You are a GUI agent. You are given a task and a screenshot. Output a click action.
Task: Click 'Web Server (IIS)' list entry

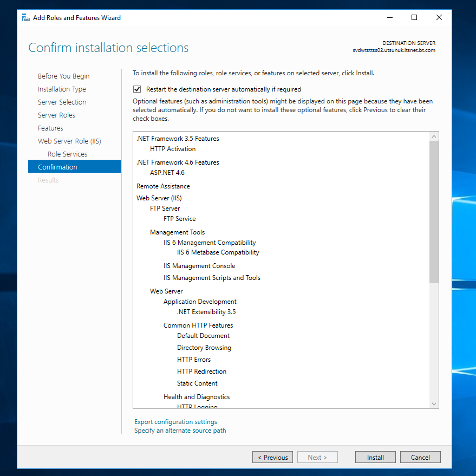tap(159, 198)
